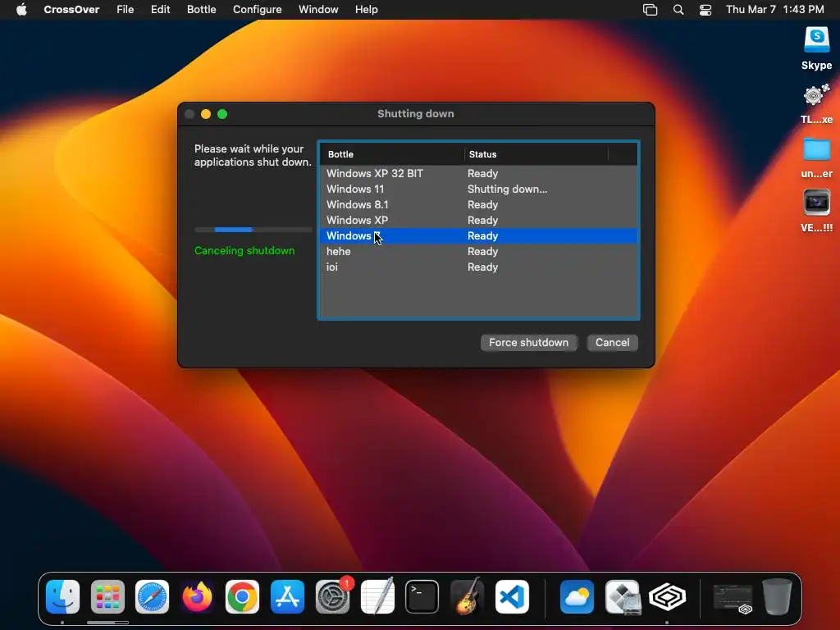
Task: Click the shutdown progress bar
Action: (253, 230)
